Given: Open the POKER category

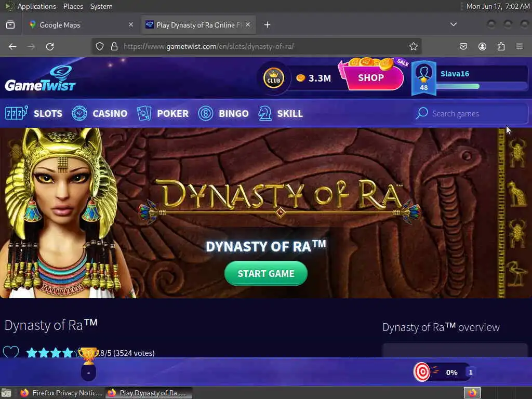Looking at the screenshot, I should click(172, 113).
